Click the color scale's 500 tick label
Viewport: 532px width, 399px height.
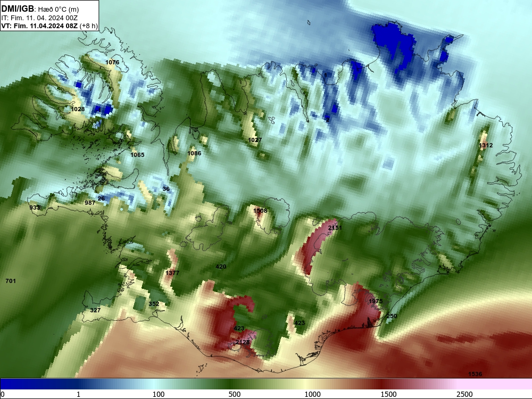(x=235, y=394)
